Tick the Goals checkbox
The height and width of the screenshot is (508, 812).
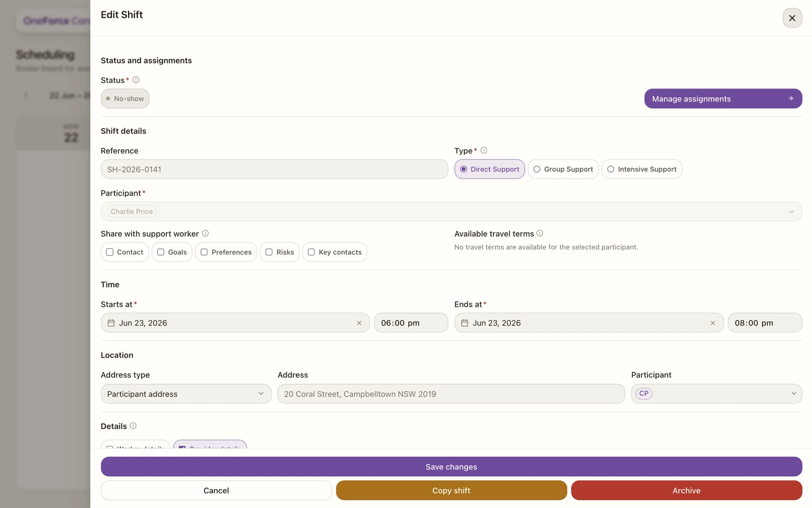[x=161, y=252]
